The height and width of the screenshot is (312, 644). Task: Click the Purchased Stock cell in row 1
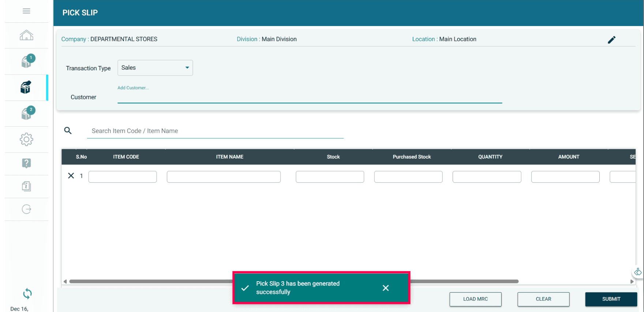coord(408,177)
